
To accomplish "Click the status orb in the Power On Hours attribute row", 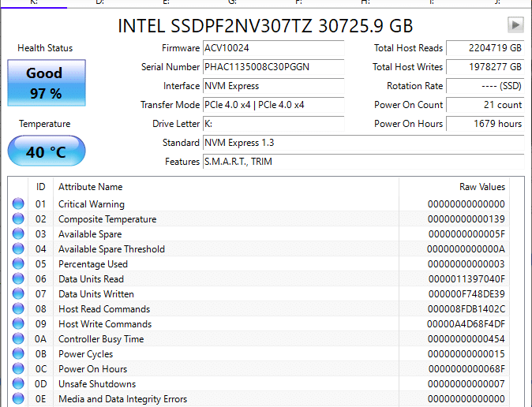I will click(18, 368).
